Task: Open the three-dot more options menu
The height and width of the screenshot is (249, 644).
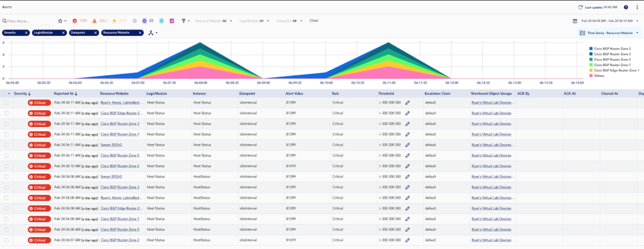Action: tap(637, 7)
